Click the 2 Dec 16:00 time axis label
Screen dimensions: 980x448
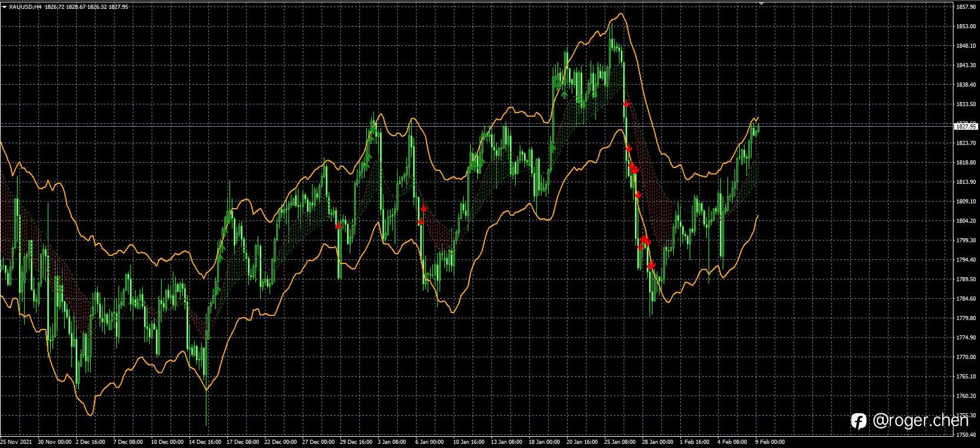pyautogui.click(x=90, y=442)
